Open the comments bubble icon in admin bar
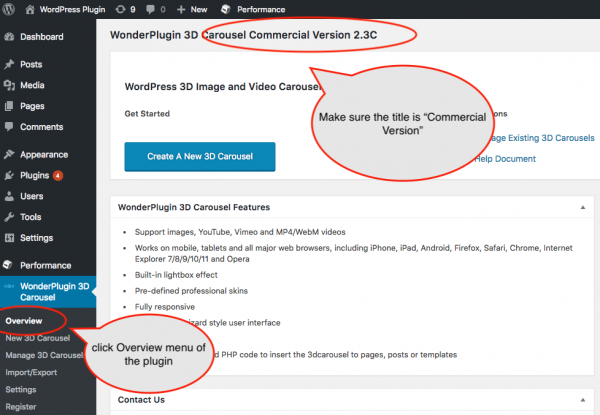This screenshot has height=415, width=600. (153, 9)
